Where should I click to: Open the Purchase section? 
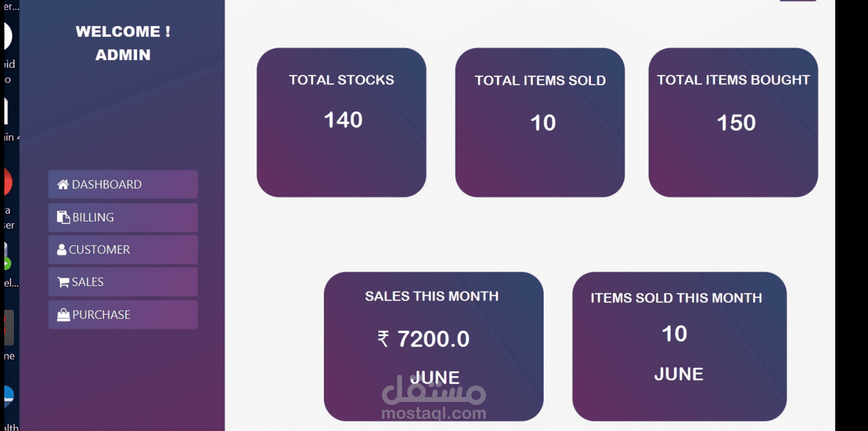123,315
